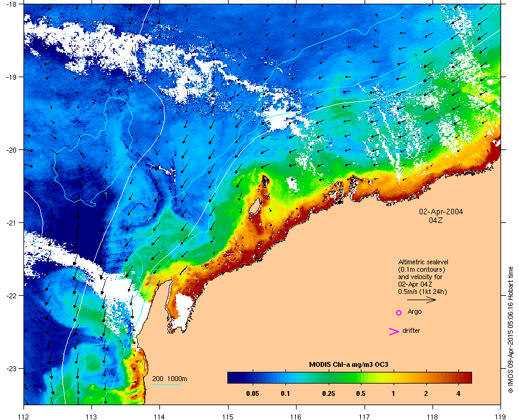Click the cyan 200m isobath legend line
The width and height of the screenshot is (519, 420).
coord(166,384)
